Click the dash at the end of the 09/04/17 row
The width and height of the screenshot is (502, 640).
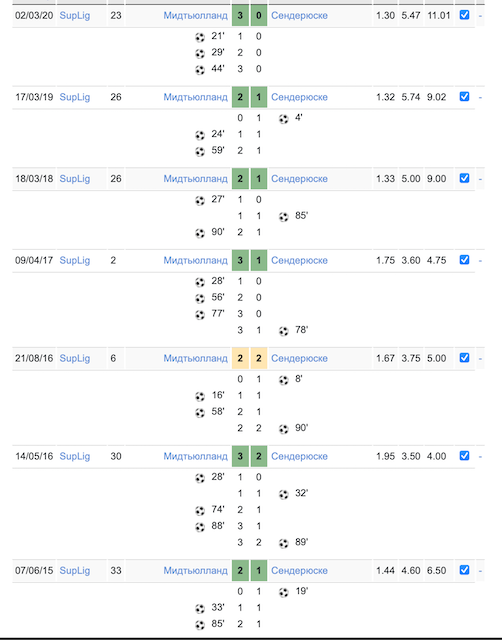(480, 260)
